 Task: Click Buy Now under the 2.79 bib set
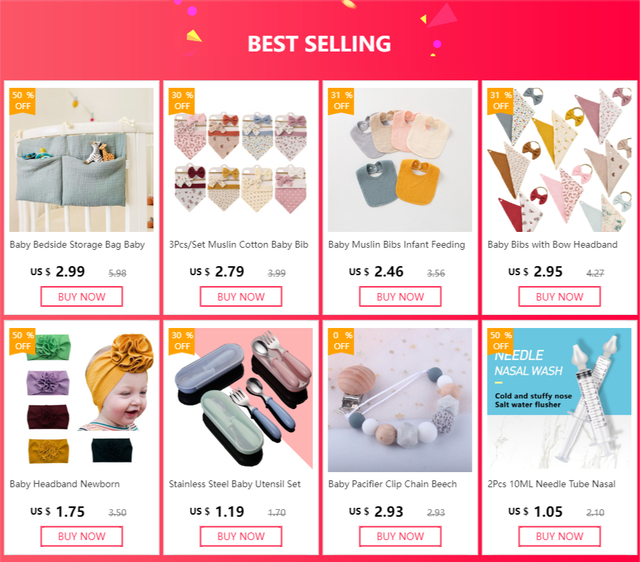tap(241, 297)
